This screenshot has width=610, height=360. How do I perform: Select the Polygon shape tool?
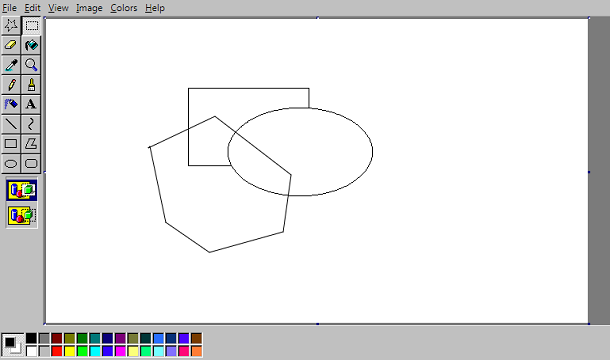click(31, 144)
